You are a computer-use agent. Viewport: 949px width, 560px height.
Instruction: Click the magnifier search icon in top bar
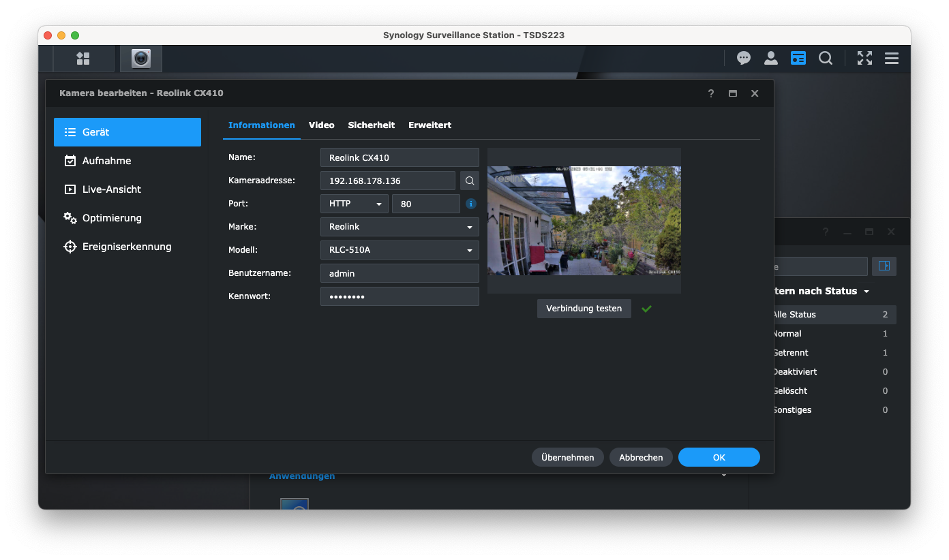pyautogui.click(x=826, y=59)
